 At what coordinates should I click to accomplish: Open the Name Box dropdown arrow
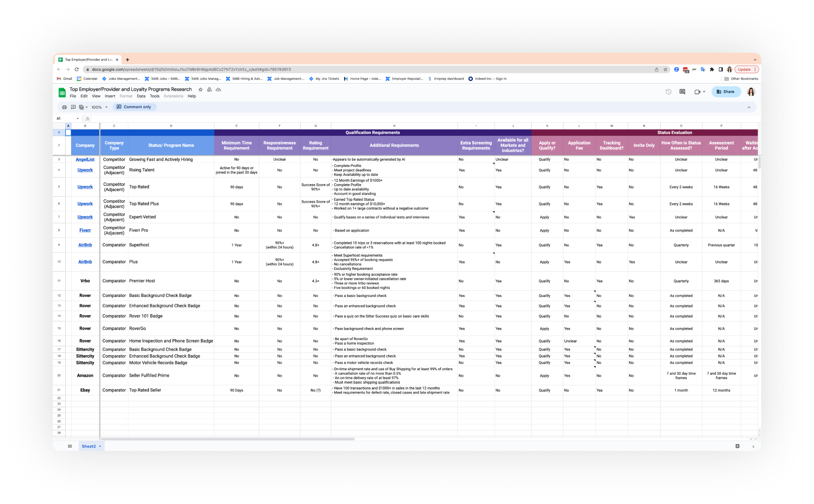78,119
